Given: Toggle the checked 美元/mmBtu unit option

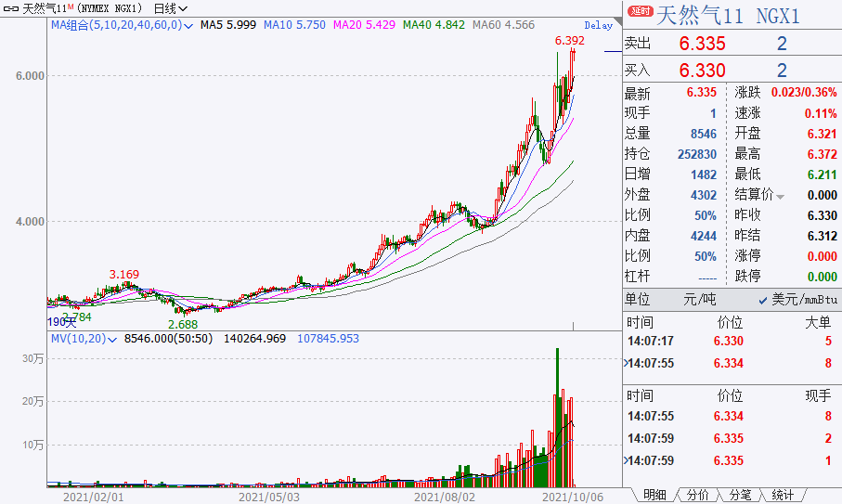Looking at the screenshot, I should [798, 300].
